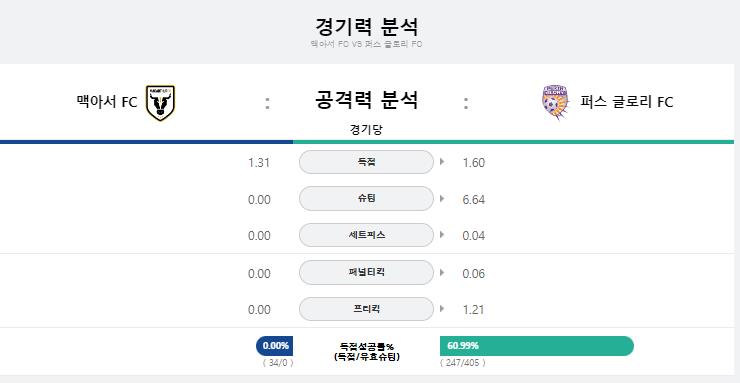Click the Perth Glory FC purple crest logo
This screenshot has width=740, height=383.
click(555, 102)
